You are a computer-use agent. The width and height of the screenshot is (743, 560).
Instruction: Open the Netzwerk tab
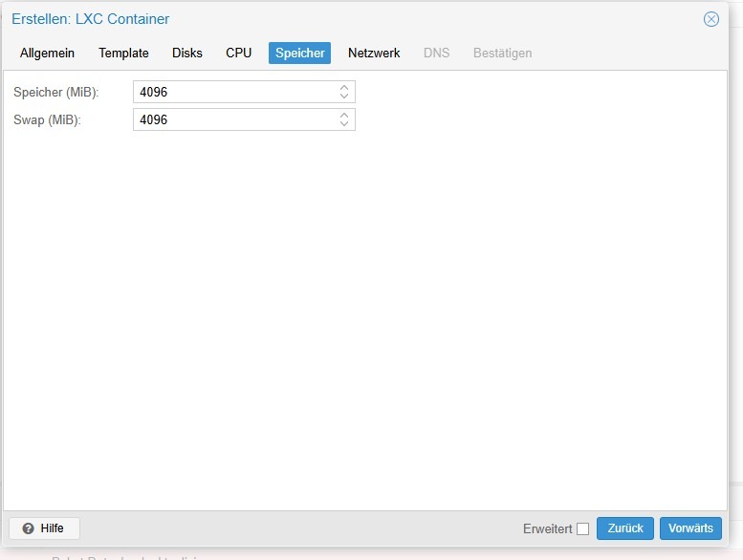[374, 53]
